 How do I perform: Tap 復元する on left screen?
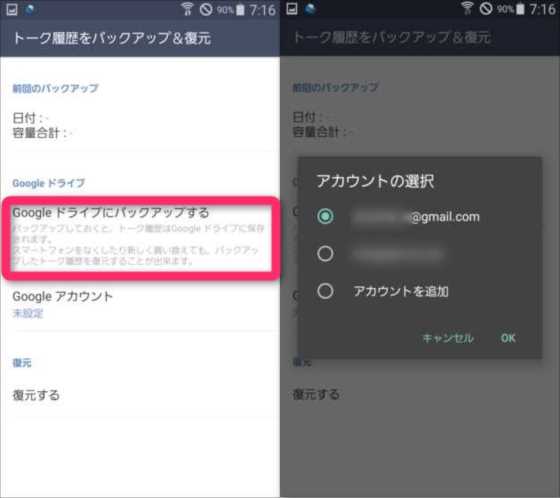[x=36, y=395]
